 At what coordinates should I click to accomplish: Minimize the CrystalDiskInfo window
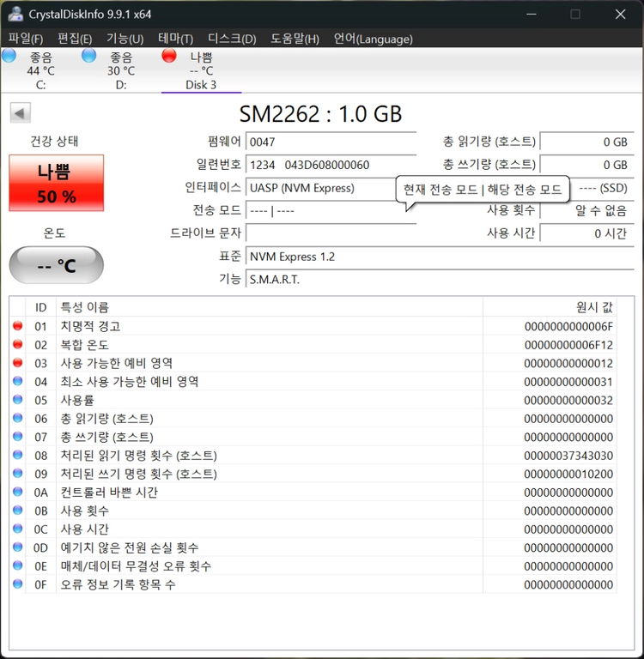click(x=532, y=14)
